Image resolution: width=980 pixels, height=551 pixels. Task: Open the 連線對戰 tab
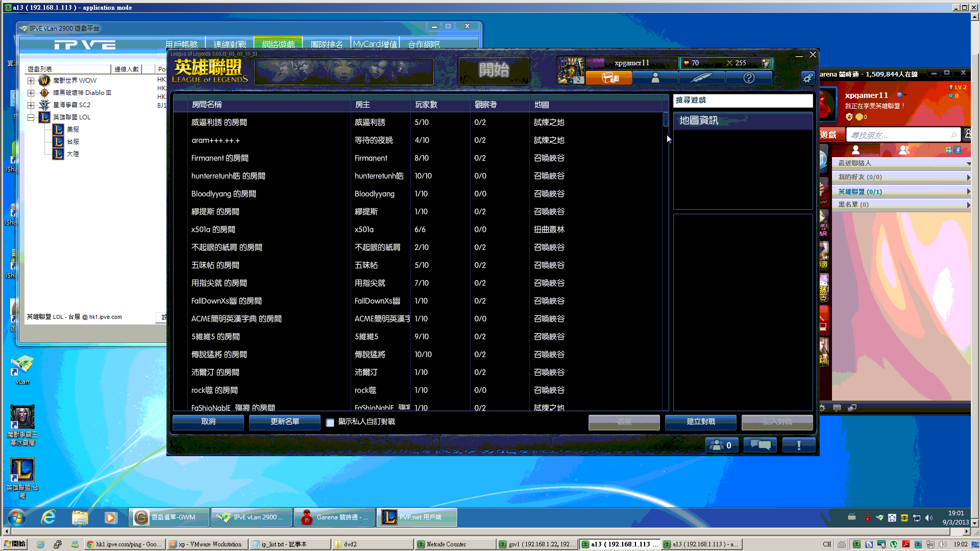[x=230, y=44]
